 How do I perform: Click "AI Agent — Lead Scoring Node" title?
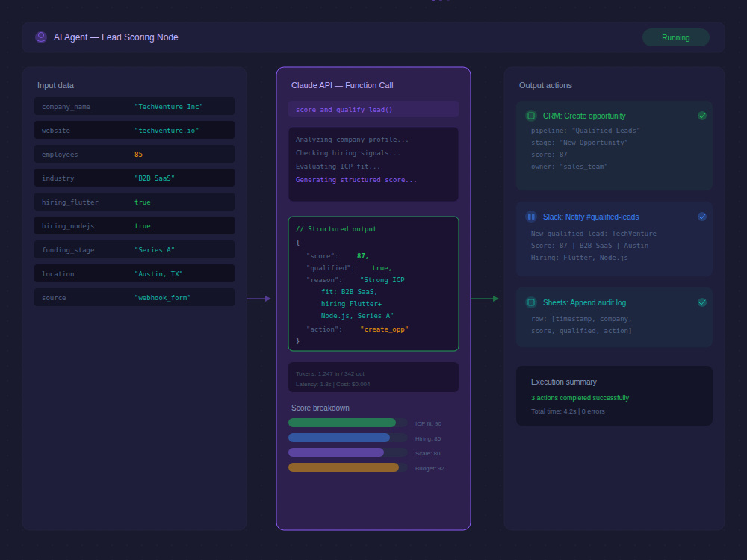(x=116, y=37)
